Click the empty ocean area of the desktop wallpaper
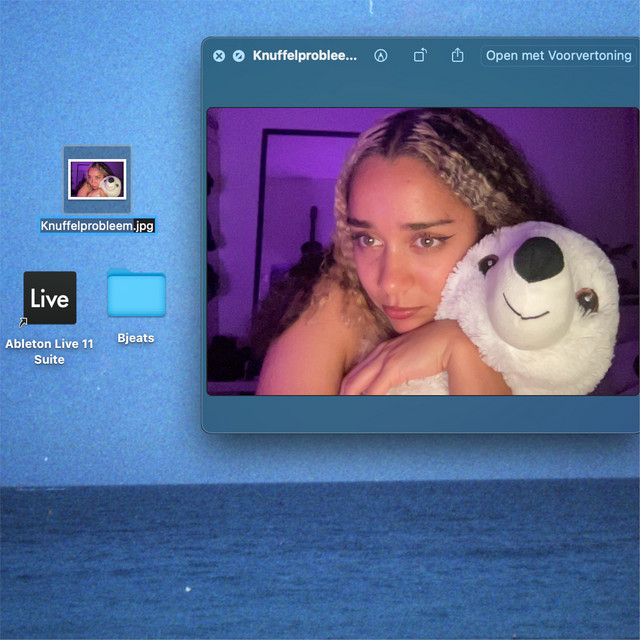This screenshot has height=640, width=640. pos(320,560)
